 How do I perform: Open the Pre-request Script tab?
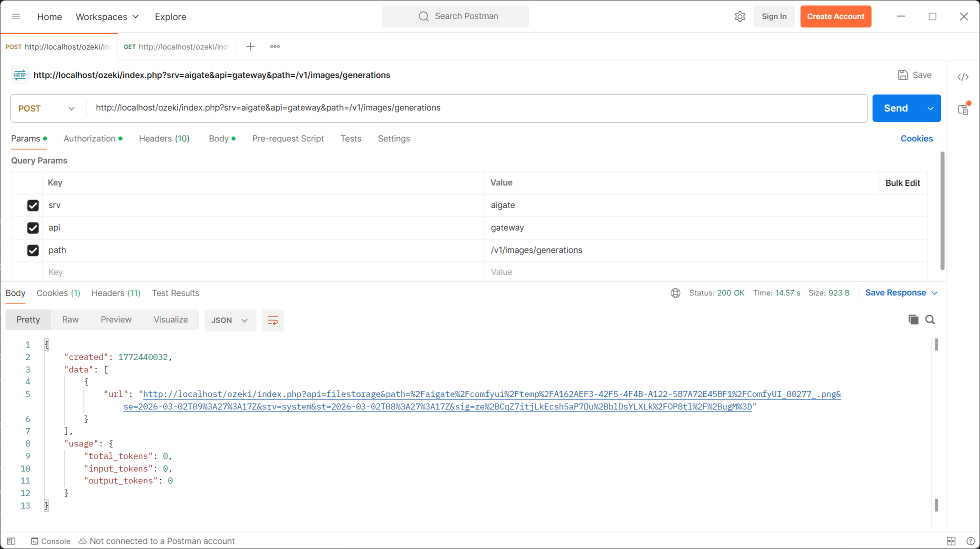pyautogui.click(x=288, y=139)
